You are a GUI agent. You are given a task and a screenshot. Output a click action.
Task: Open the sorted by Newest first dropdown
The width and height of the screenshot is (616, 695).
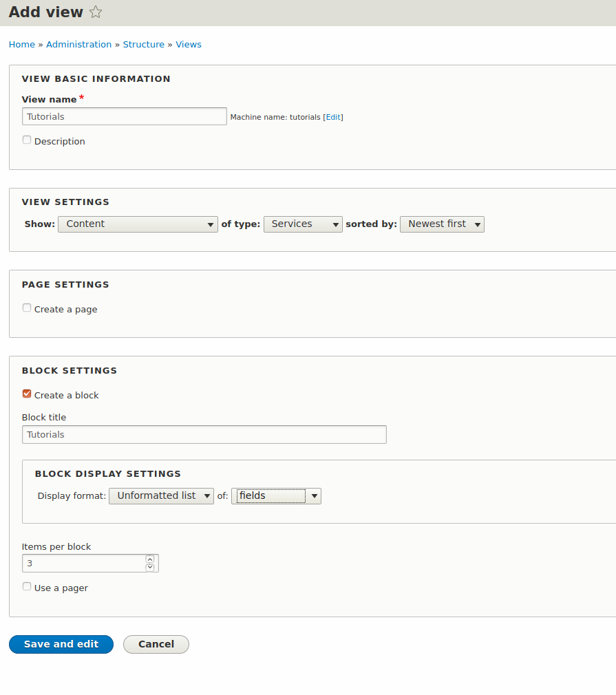(442, 224)
